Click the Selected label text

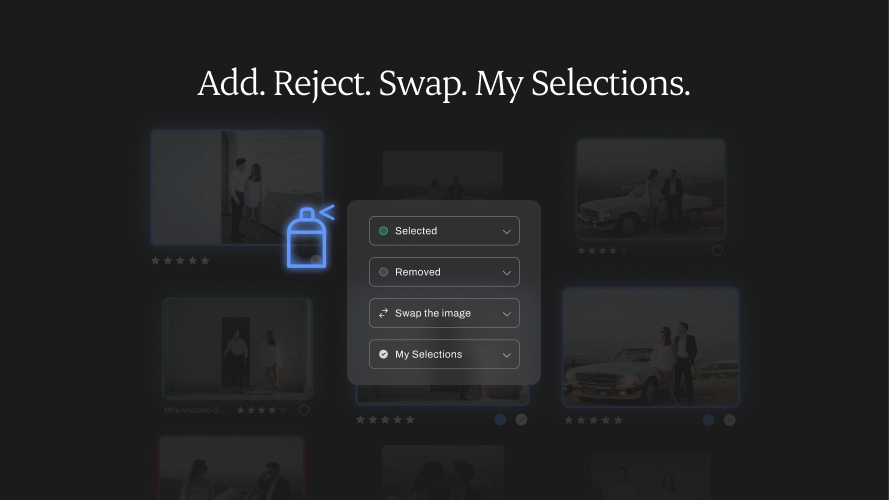click(416, 231)
